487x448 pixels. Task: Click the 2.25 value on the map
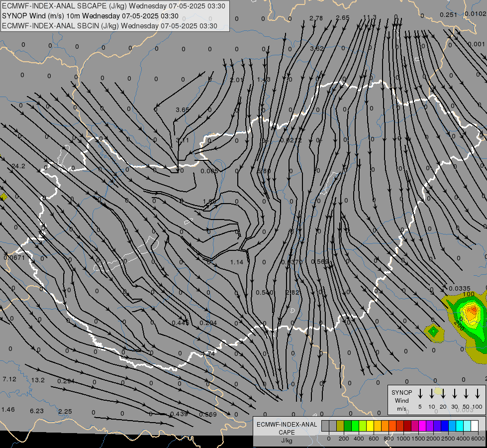point(65,412)
